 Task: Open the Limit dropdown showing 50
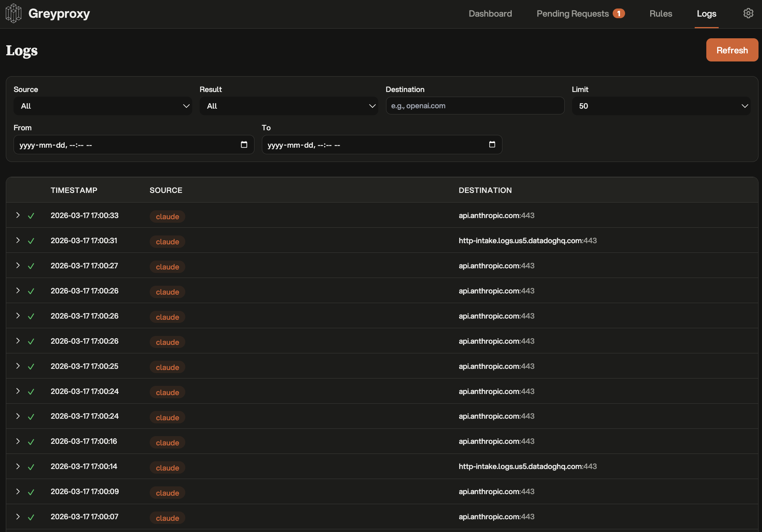661,106
